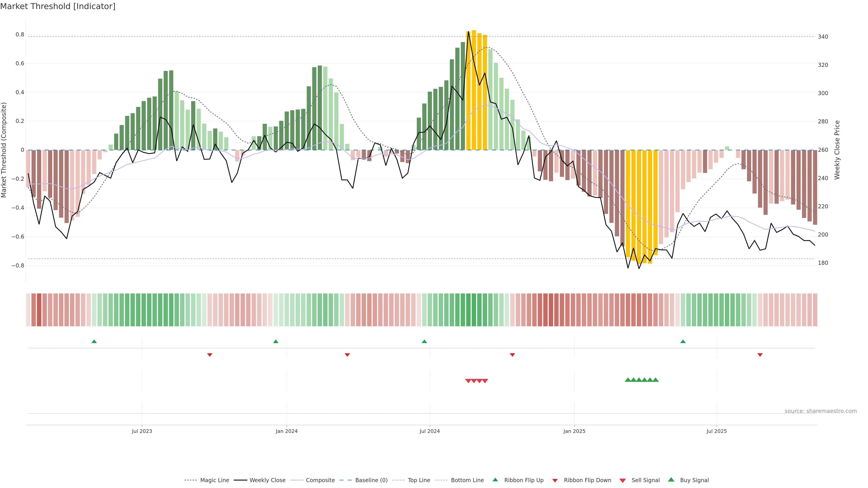Click the Sell Signal legend triangle icon
This screenshot has height=488, width=868.
click(x=622, y=480)
